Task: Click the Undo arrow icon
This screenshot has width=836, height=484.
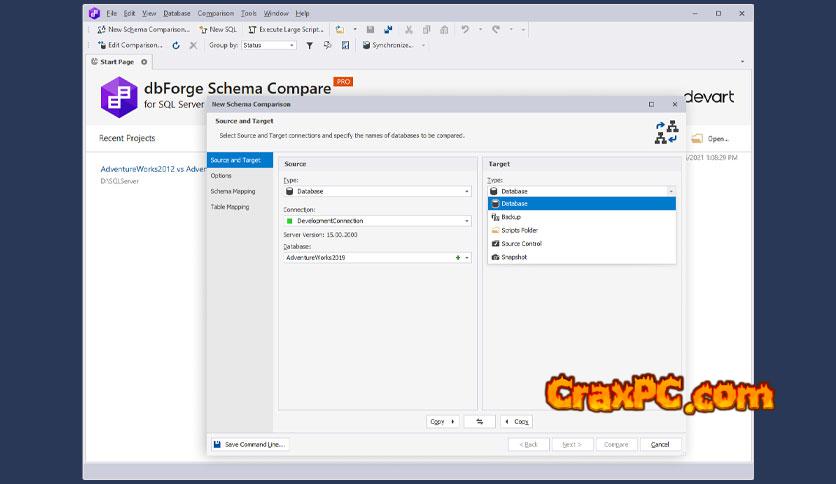Action: pos(465,30)
